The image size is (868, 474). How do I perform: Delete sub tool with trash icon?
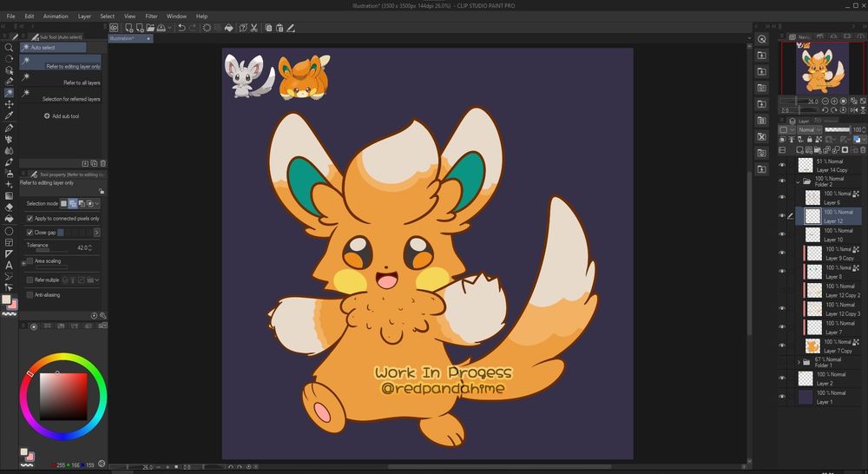[x=103, y=163]
